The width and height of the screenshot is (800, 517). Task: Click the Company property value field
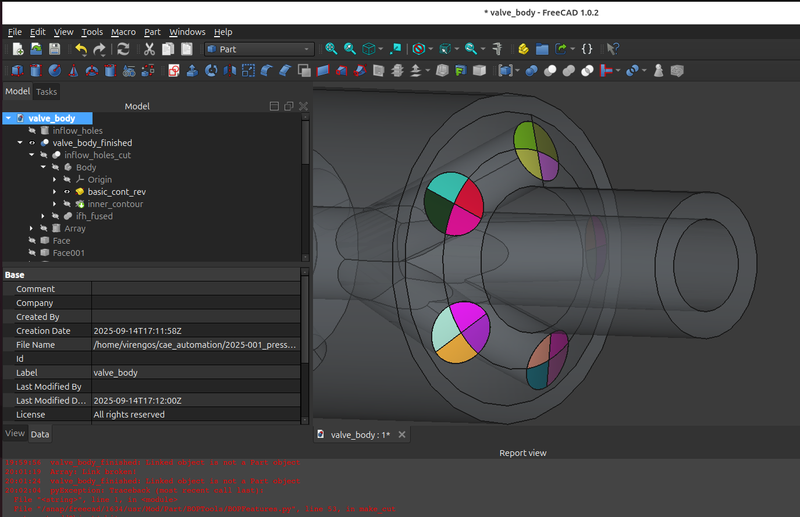coord(195,303)
